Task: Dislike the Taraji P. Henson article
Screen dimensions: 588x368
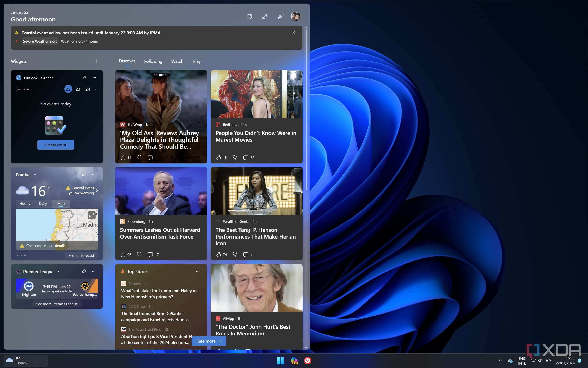Action: pos(235,255)
